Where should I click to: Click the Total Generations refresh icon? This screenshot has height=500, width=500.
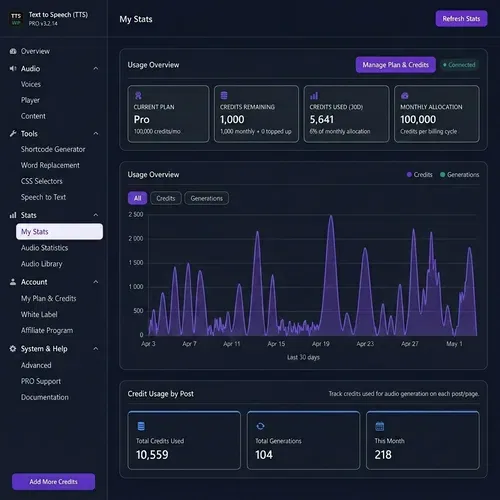pyautogui.click(x=260, y=426)
